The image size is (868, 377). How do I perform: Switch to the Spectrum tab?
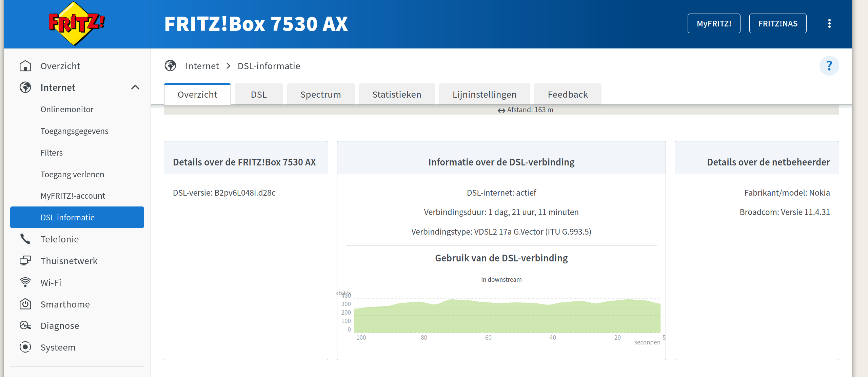(320, 95)
